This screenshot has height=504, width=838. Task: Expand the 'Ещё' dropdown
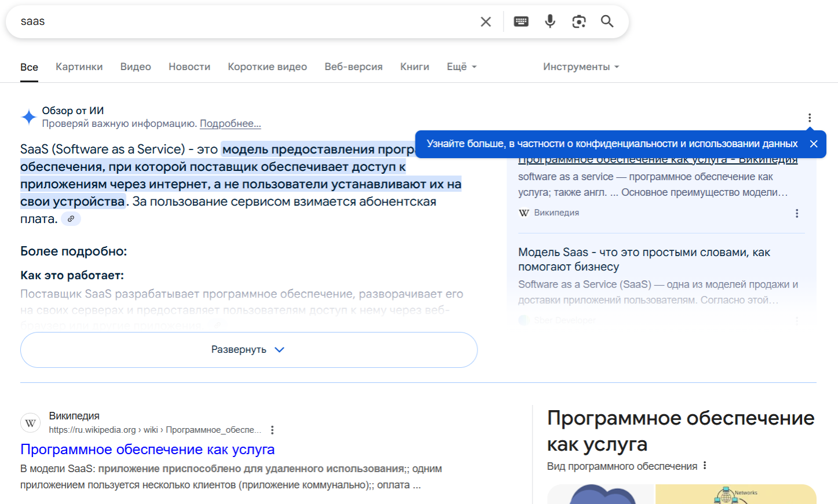coord(462,67)
